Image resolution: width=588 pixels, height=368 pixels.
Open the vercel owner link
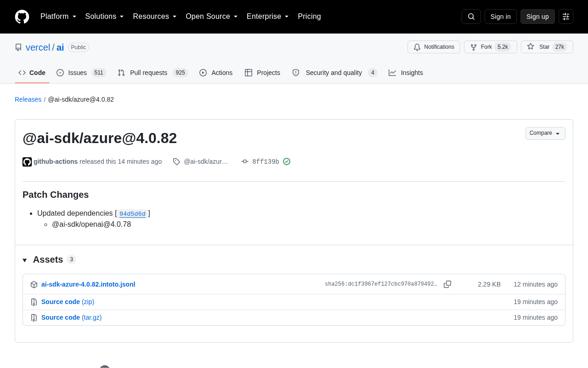click(x=38, y=47)
